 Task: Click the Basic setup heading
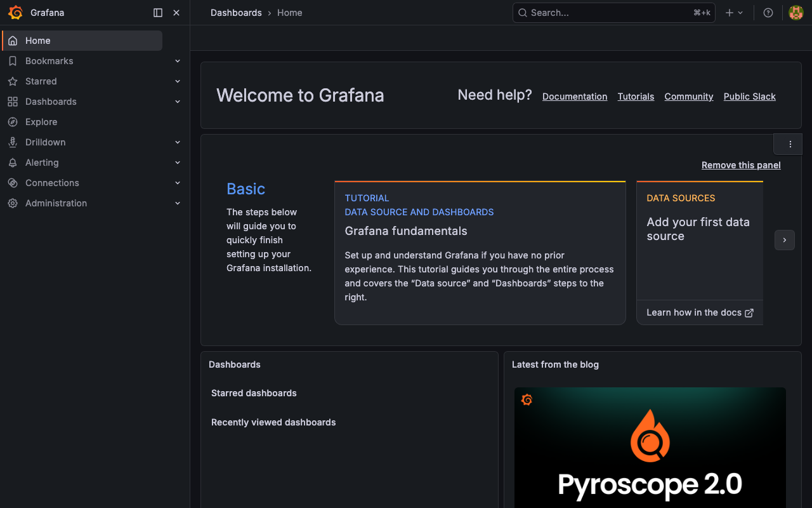point(246,189)
